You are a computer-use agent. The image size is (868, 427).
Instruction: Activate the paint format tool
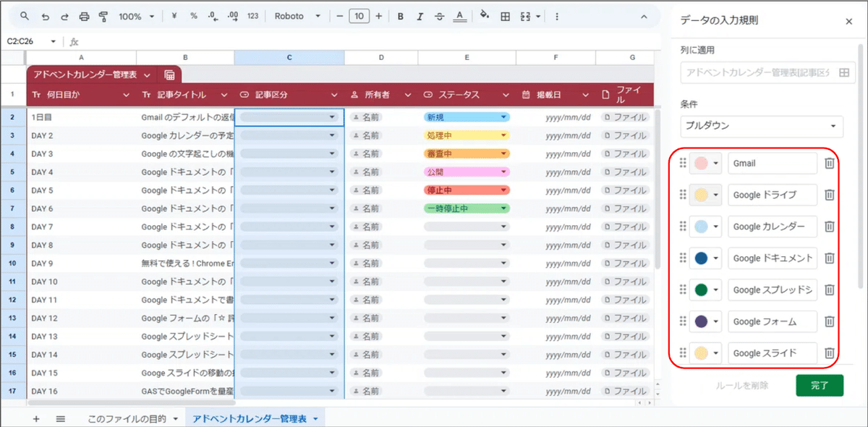point(103,16)
